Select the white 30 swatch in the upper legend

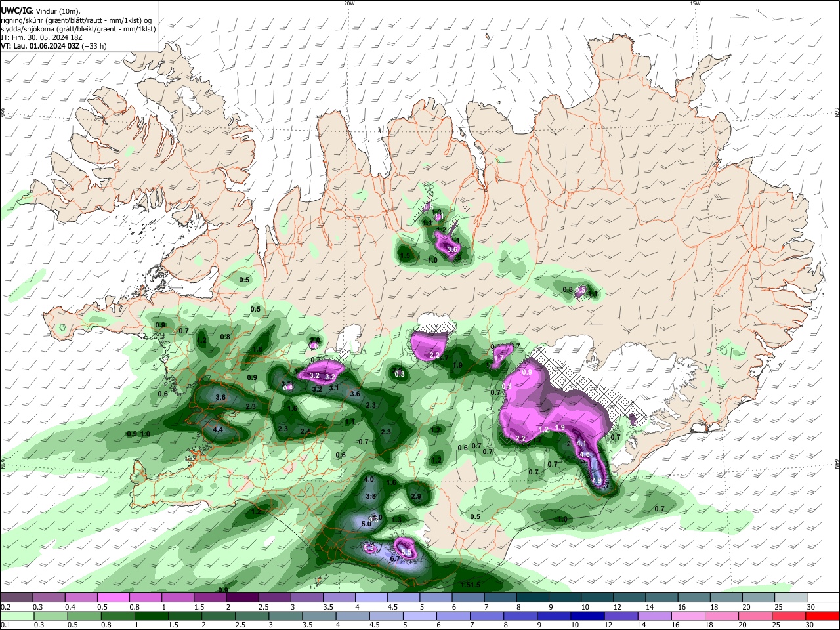pyautogui.click(x=823, y=598)
